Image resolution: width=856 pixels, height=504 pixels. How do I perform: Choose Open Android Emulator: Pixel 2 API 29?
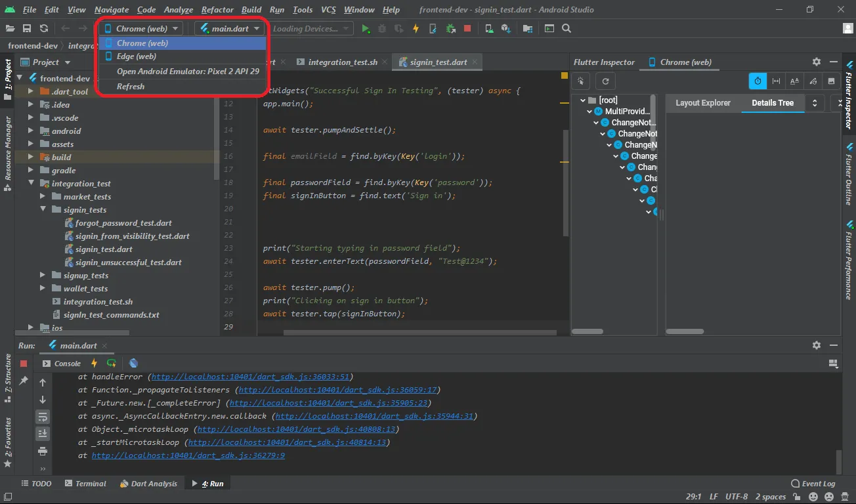pos(188,72)
